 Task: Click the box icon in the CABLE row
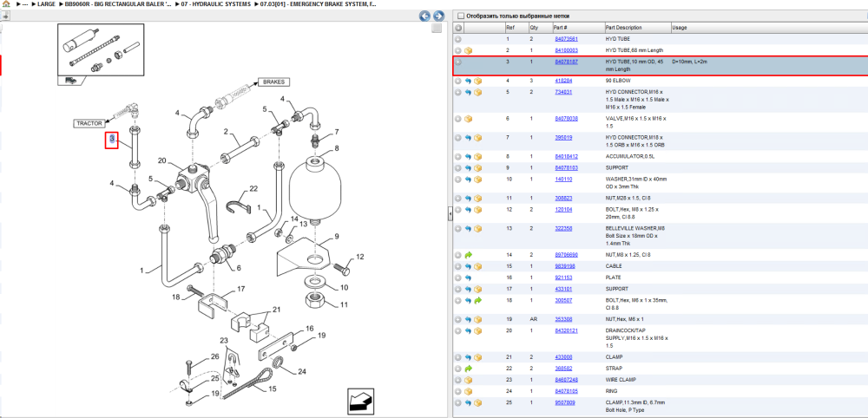point(477,266)
